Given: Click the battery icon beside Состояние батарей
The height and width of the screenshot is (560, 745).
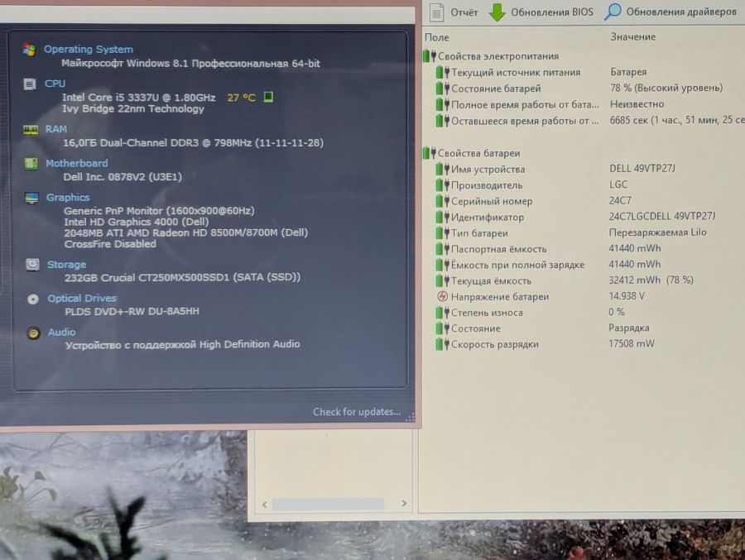Looking at the screenshot, I should 442,88.
